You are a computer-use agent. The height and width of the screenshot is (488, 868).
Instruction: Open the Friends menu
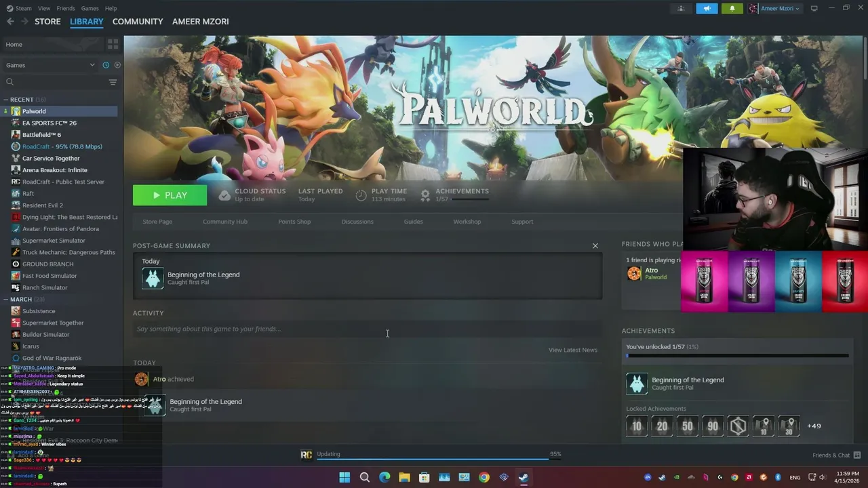click(x=66, y=8)
